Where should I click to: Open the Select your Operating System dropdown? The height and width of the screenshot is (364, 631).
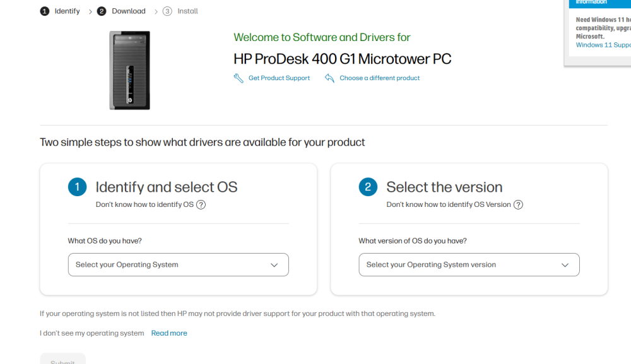(170, 265)
